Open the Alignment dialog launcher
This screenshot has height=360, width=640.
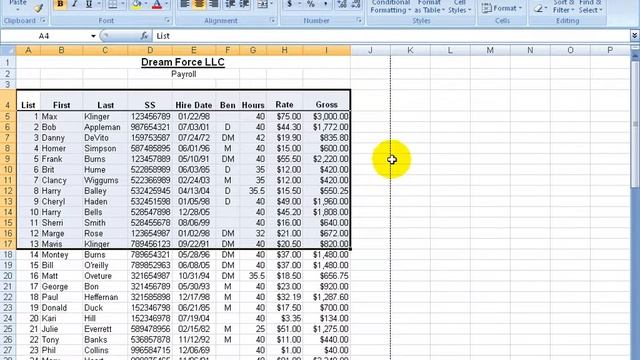pos(273,20)
